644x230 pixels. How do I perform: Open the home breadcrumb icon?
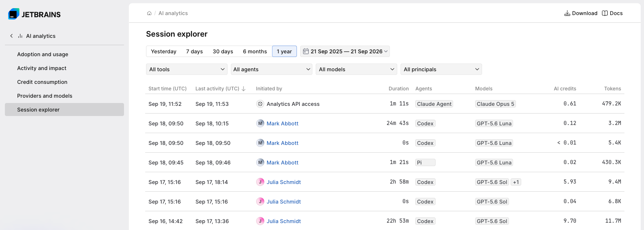[x=149, y=13]
